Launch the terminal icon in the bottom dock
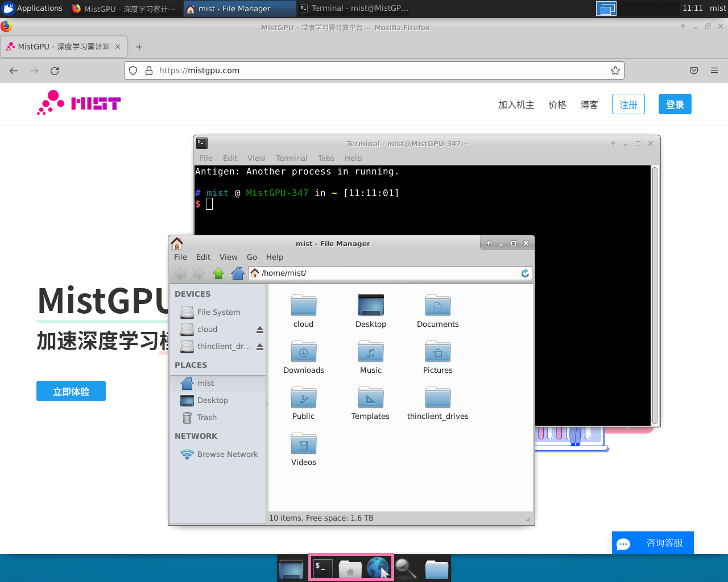The width and height of the screenshot is (728, 582). point(321,567)
